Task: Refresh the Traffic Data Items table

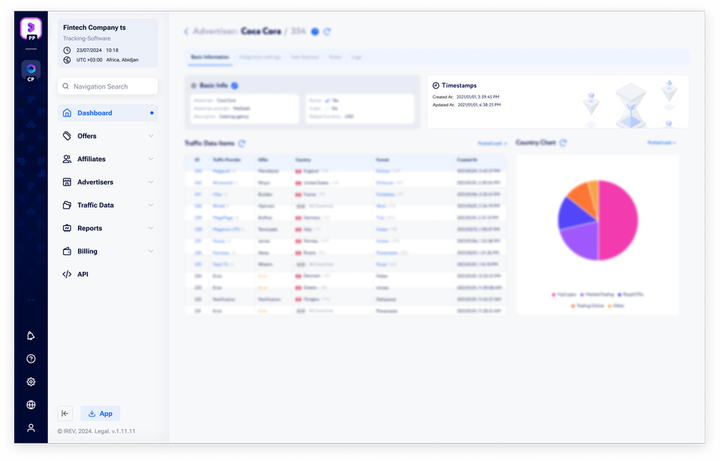Action: pos(242,143)
